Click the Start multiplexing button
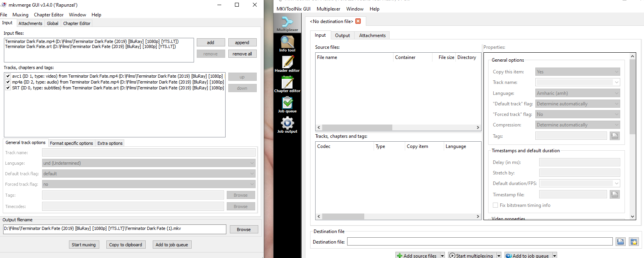 (x=472, y=256)
